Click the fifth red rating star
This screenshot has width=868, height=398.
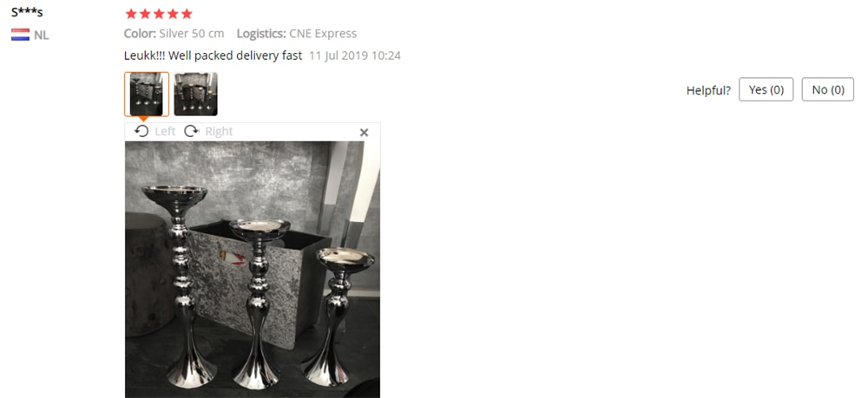187,14
